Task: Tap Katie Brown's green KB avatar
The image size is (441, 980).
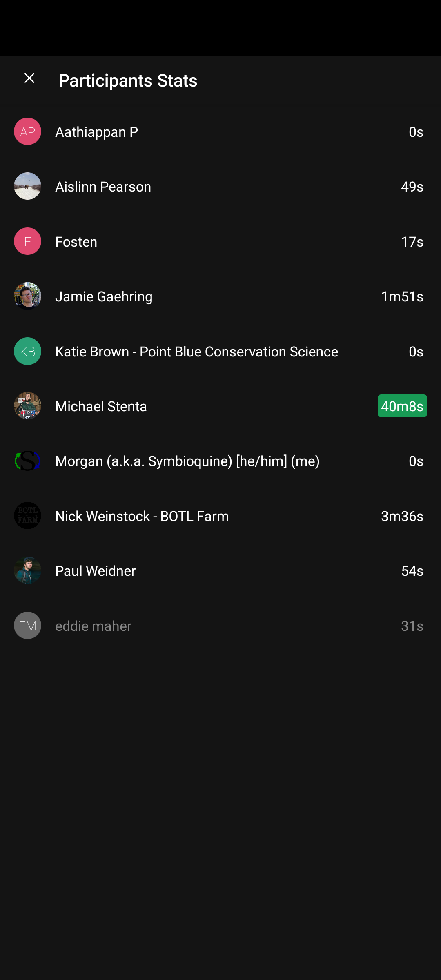Action: (x=27, y=351)
